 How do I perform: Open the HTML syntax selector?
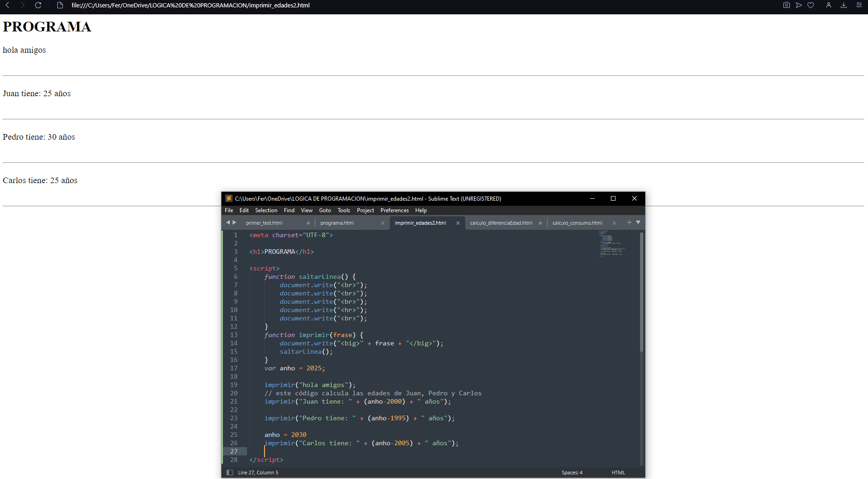618,473
